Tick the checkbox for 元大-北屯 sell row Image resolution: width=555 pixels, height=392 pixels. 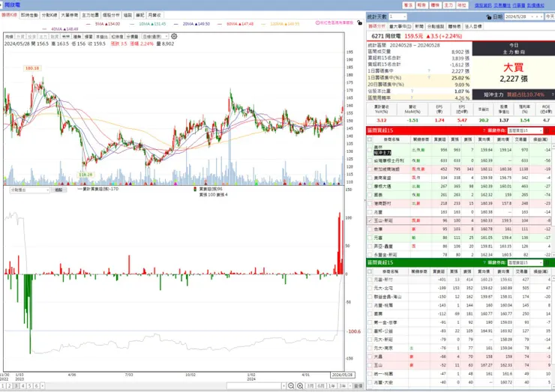370,288
